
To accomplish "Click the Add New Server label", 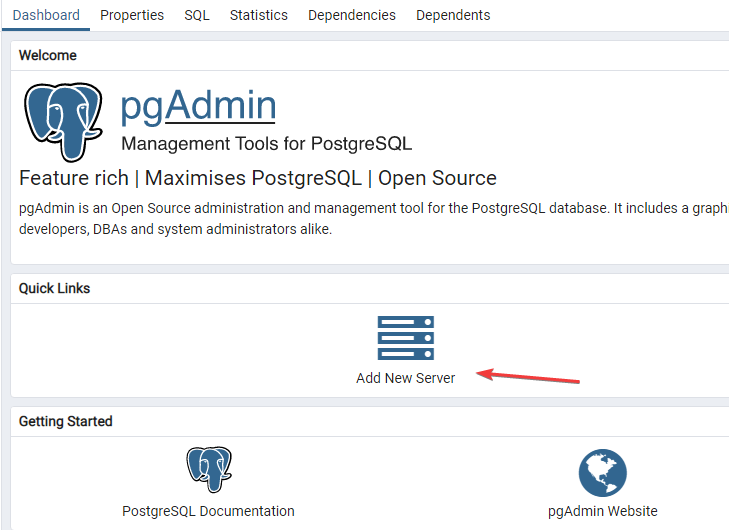I will coord(405,378).
